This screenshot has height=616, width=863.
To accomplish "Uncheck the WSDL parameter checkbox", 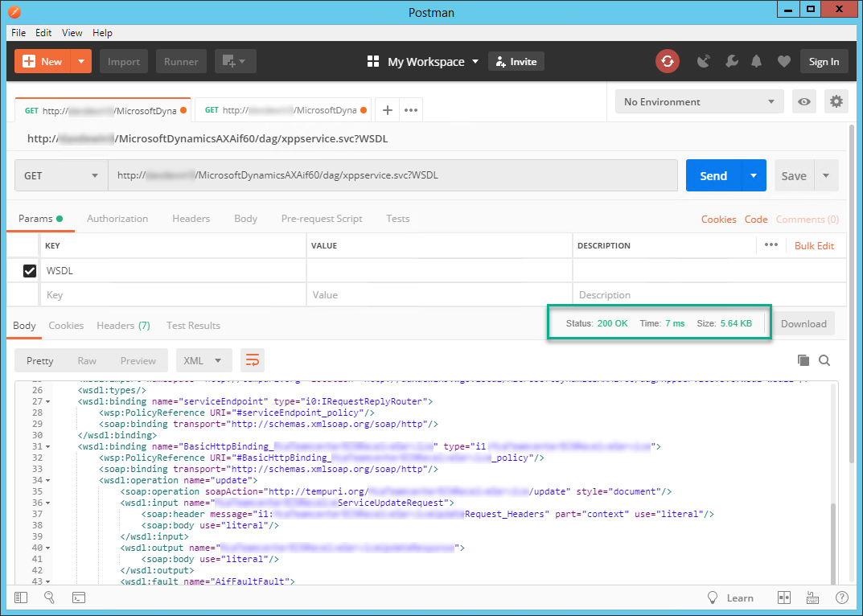I will coord(30,271).
